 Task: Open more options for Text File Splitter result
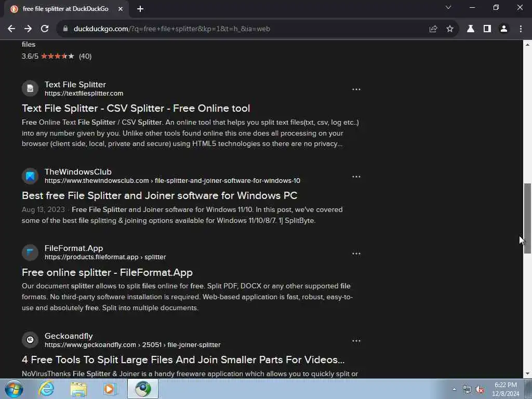tap(356, 89)
